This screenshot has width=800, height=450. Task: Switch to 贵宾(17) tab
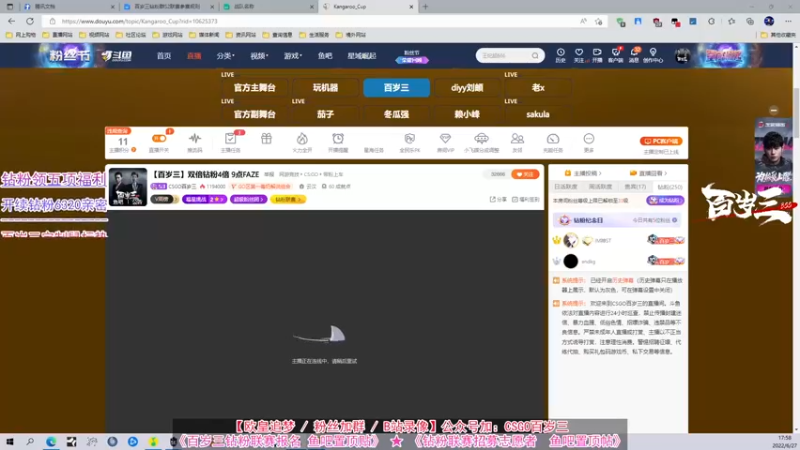[x=635, y=187]
